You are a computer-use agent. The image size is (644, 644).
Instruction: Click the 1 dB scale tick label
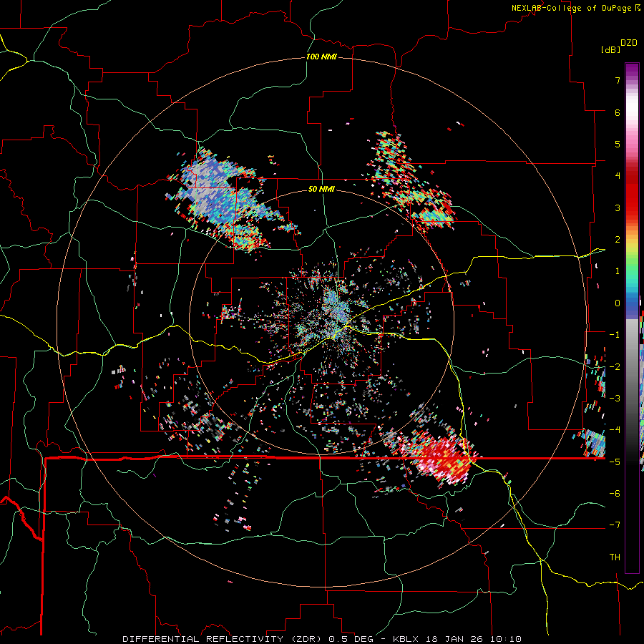[x=618, y=271]
